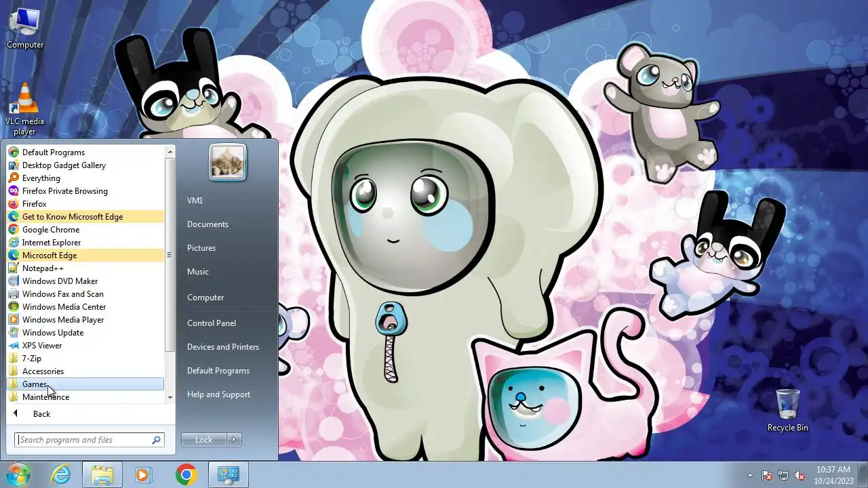Open Pictures from Start menu
Viewport: 868px width, 488px height.
click(x=201, y=248)
